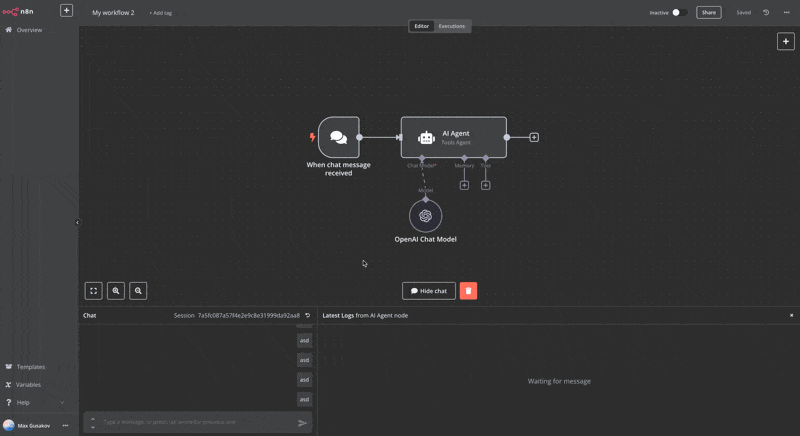Click the Latest Logs from AI Agent node heading
The image size is (800, 436).
(x=365, y=316)
